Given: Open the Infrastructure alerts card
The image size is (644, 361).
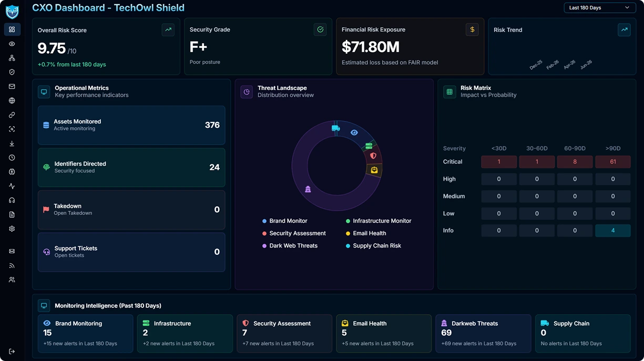Looking at the screenshot, I should coord(185,333).
